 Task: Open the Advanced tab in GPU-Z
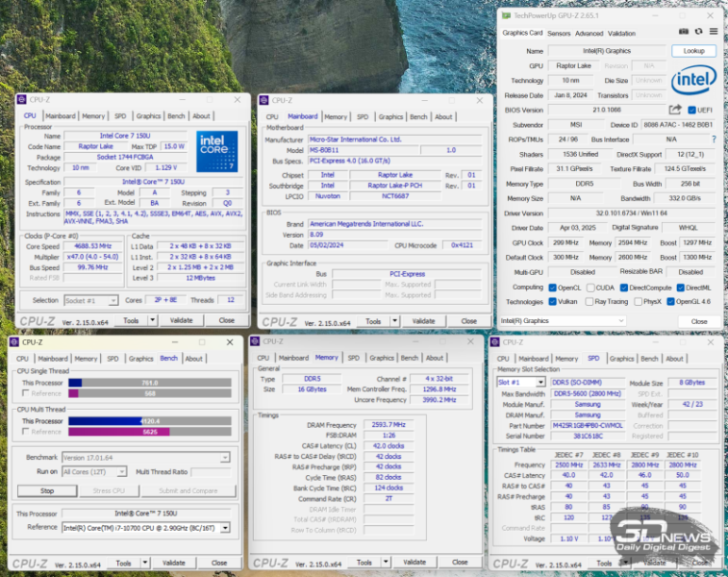(x=589, y=34)
